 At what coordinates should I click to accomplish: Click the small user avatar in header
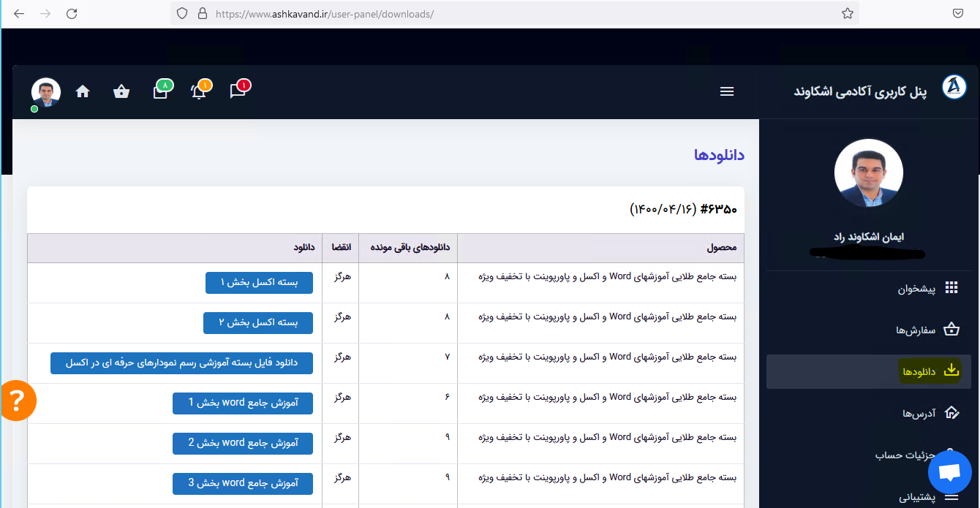[x=46, y=92]
